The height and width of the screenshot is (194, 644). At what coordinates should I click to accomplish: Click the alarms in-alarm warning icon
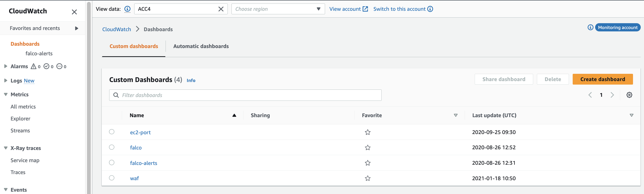[x=33, y=66]
